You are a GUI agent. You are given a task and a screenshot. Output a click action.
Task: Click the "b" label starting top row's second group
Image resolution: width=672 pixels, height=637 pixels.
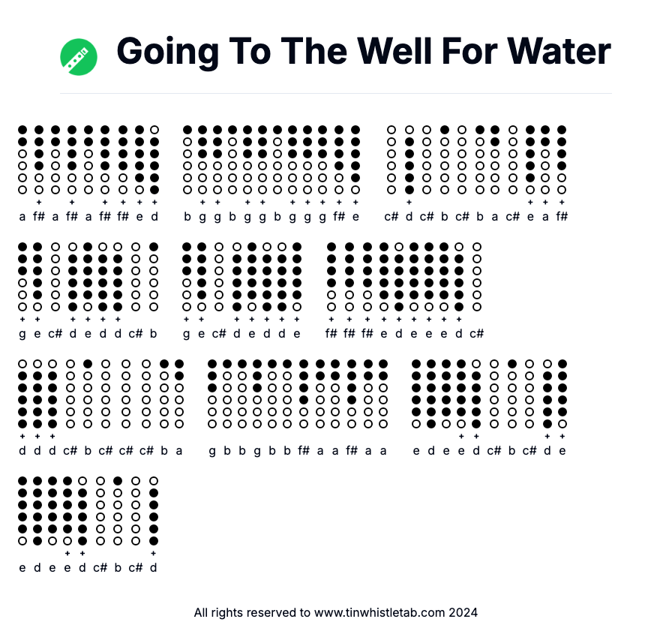(x=187, y=217)
